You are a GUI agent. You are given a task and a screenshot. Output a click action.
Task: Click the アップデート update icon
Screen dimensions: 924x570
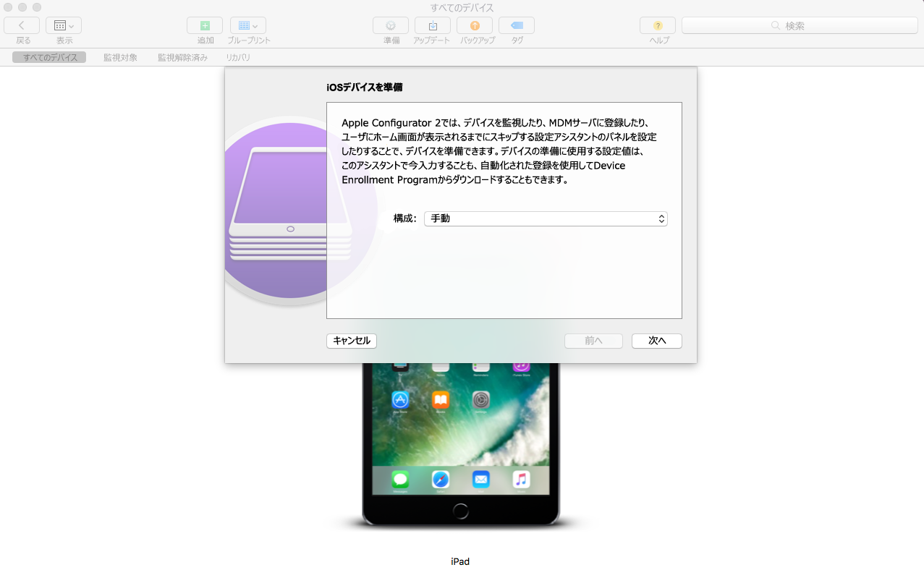point(433,25)
